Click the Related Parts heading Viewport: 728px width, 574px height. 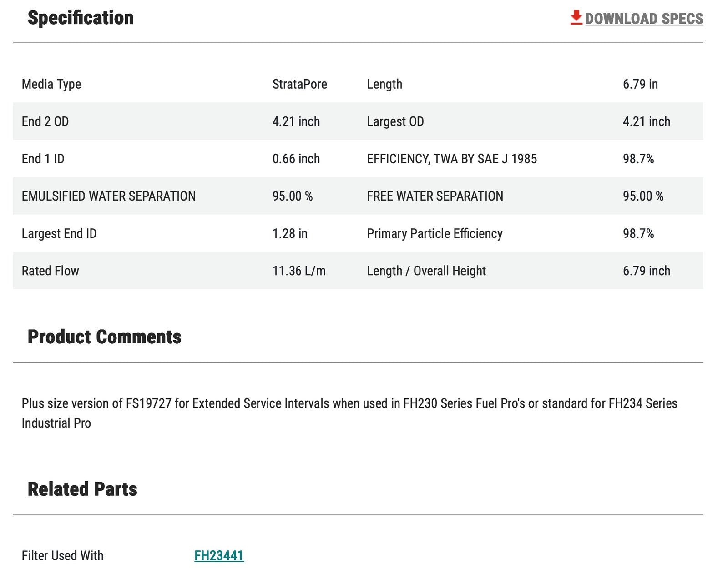coord(82,489)
